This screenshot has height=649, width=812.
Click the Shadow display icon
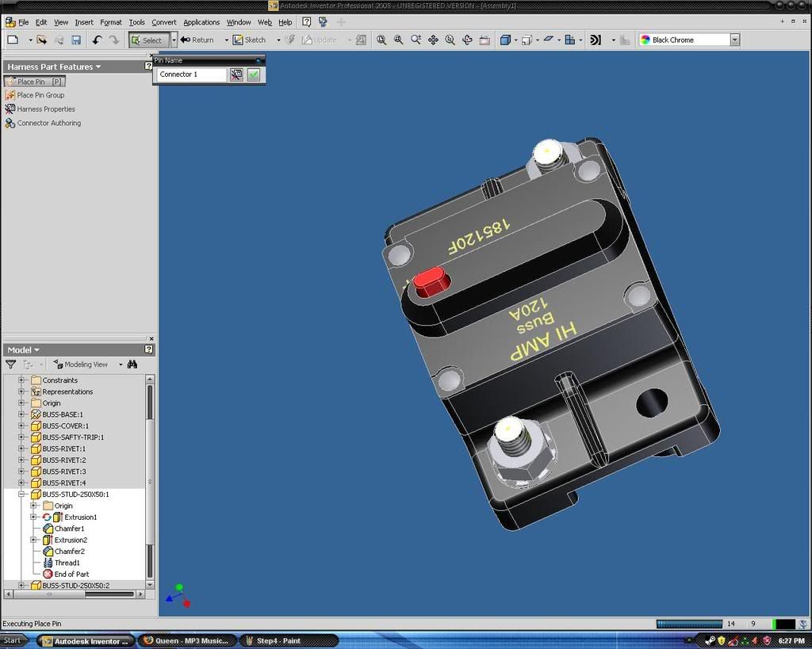(549, 40)
